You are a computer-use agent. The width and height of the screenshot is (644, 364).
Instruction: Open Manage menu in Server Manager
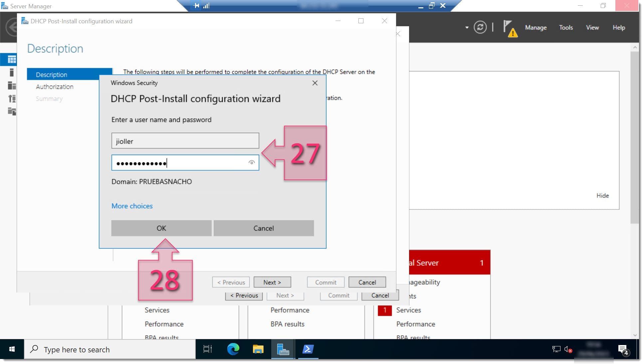tap(536, 28)
